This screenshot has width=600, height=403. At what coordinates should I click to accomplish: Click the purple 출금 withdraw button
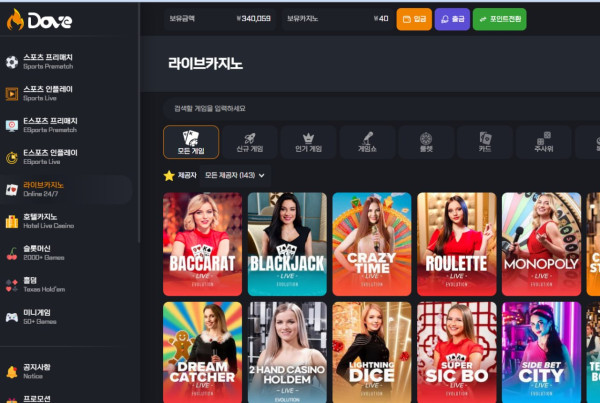pyautogui.click(x=452, y=19)
